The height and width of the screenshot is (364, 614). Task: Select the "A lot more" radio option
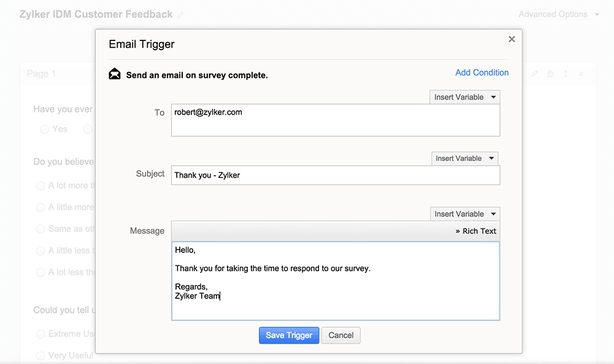coord(40,186)
